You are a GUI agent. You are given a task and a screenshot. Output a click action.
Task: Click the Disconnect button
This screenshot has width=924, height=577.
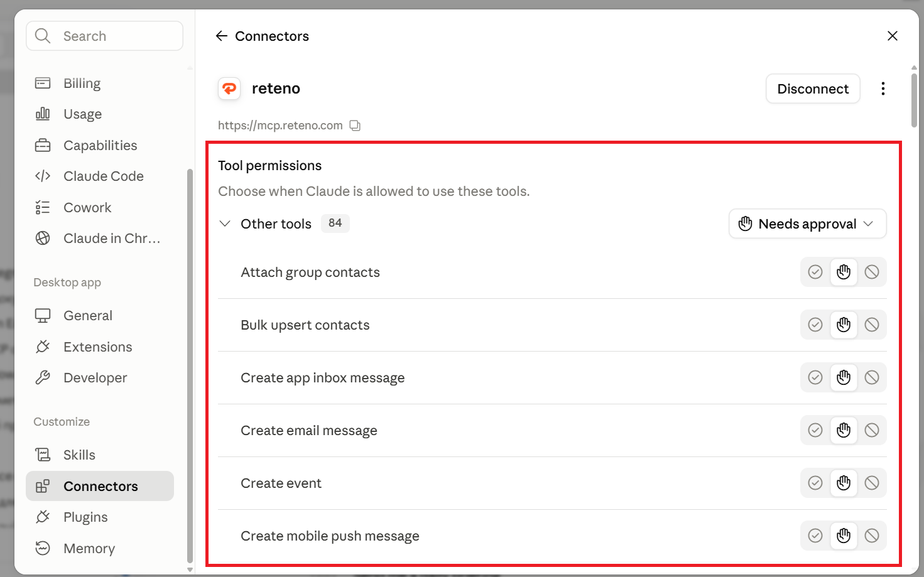(813, 89)
